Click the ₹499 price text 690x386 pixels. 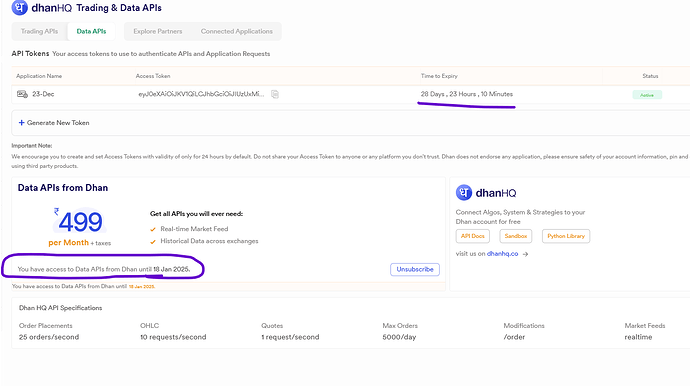[78, 221]
